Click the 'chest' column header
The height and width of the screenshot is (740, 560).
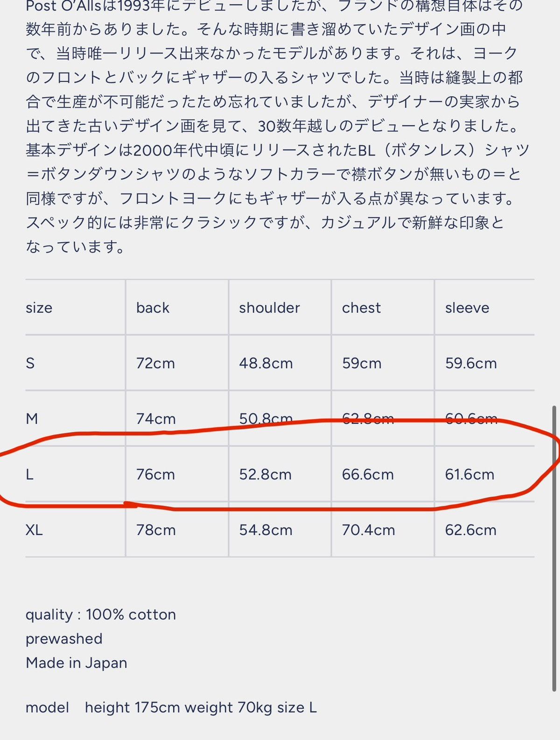pos(361,308)
